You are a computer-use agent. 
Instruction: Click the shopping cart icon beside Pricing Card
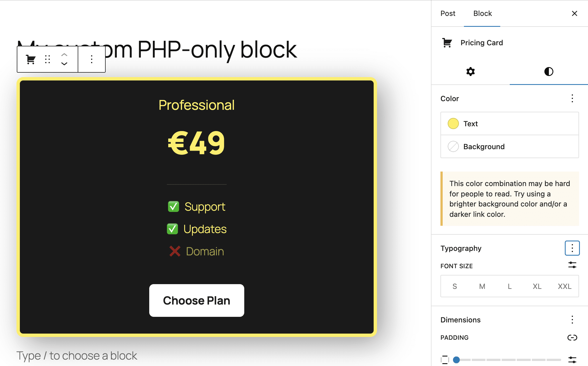[x=447, y=43]
